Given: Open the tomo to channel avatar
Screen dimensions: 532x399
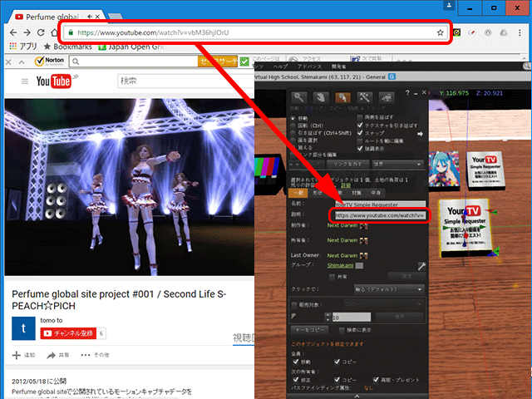Looking at the screenshot, I should click(23, 328).
